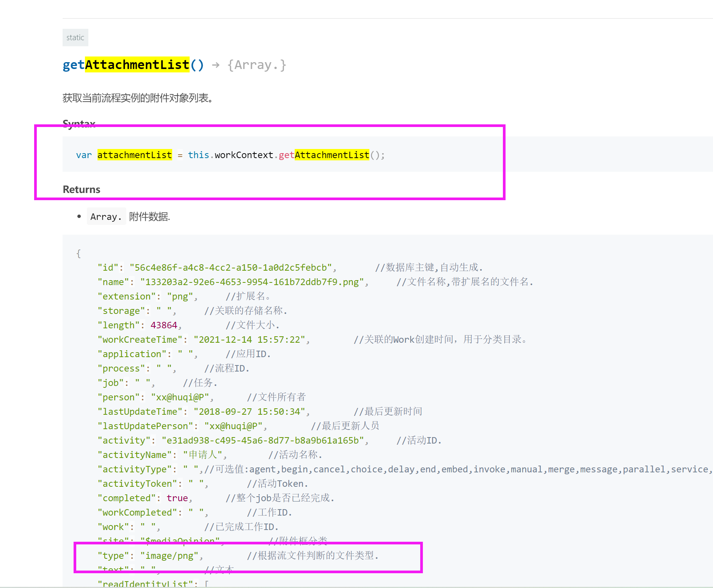
Task: Click the comment //最后更新时间
Action: click(x=388, y=412)
